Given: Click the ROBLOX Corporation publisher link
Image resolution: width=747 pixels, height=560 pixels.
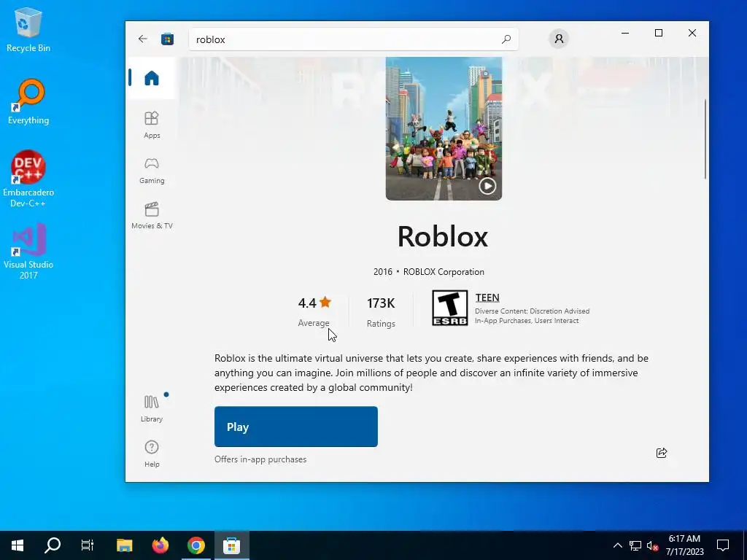Looking at the screenshot, I should (444, 272).
